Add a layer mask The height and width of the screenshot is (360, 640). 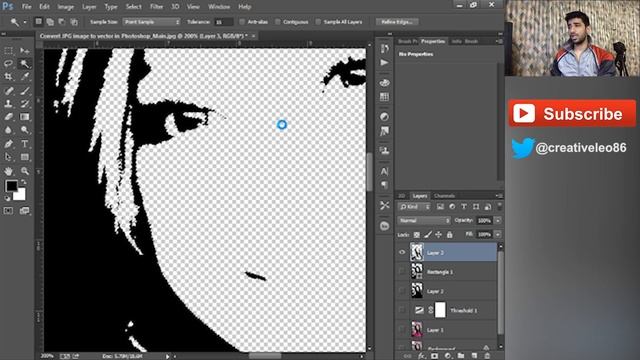[x=434, y=356]
